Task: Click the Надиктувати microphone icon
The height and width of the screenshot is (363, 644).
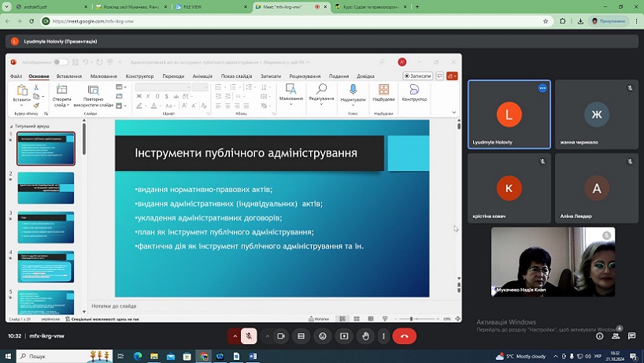Action: pos(353,89)
